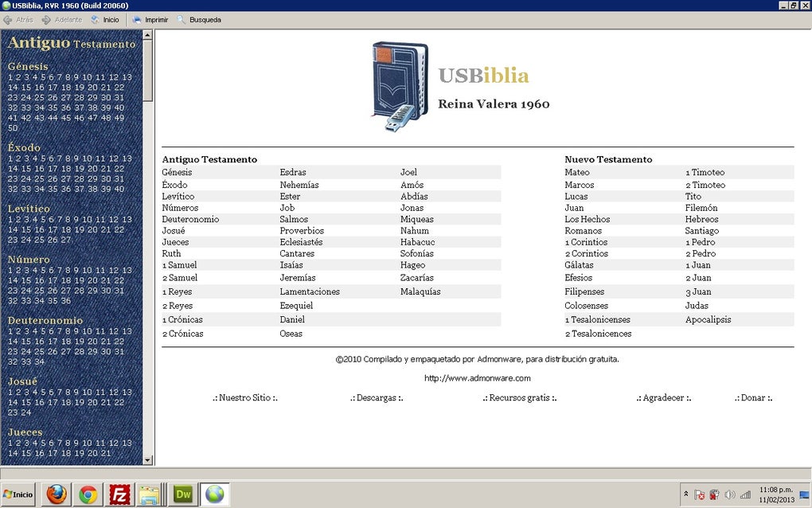
Task: Click the USBiblia jeans Bible logo
Action: [x=400, y=87]
